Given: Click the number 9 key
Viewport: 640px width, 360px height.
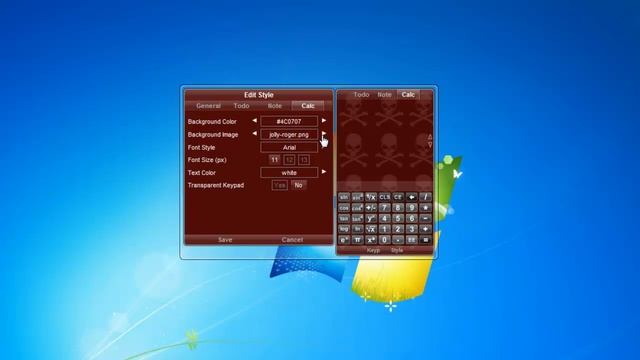Looking at the screenshot, I should [412, 208].
